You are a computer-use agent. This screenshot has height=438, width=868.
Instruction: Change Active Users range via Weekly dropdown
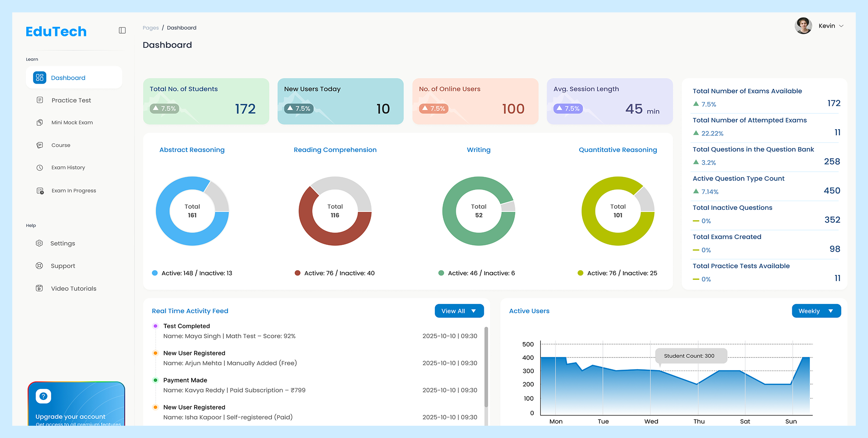click(815, 311)
